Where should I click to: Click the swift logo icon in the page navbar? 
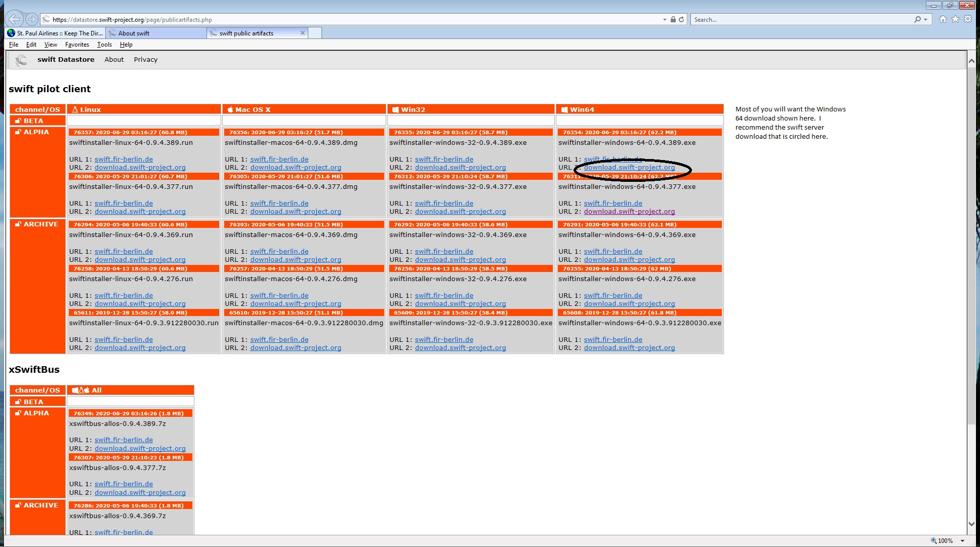[x=21, y=60]
